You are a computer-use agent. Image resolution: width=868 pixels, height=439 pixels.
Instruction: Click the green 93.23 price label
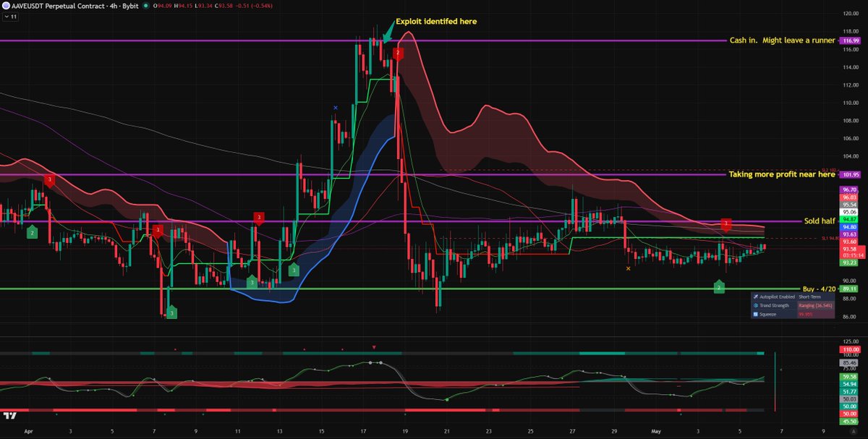849,263
